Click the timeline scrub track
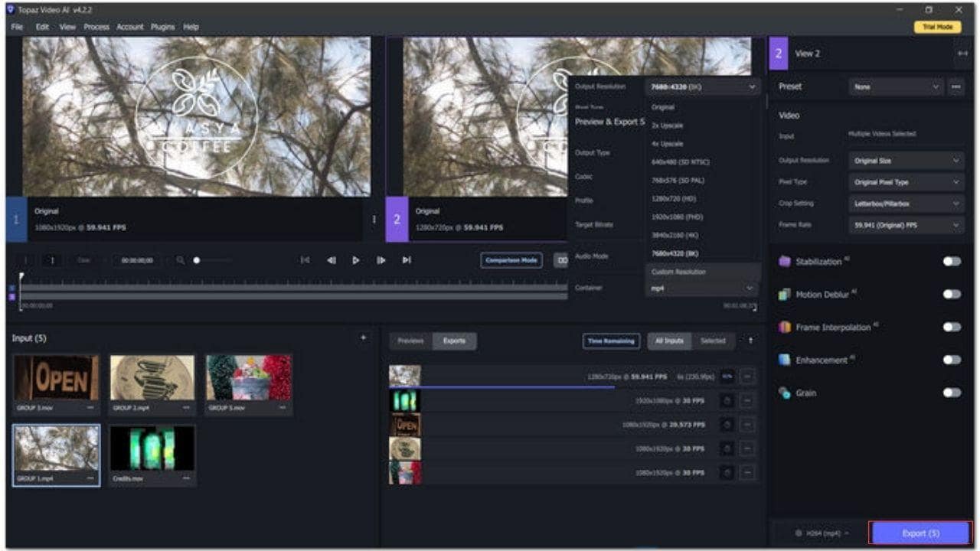The width and height of the screenshot is (980, 551). [x=294, y=291]
